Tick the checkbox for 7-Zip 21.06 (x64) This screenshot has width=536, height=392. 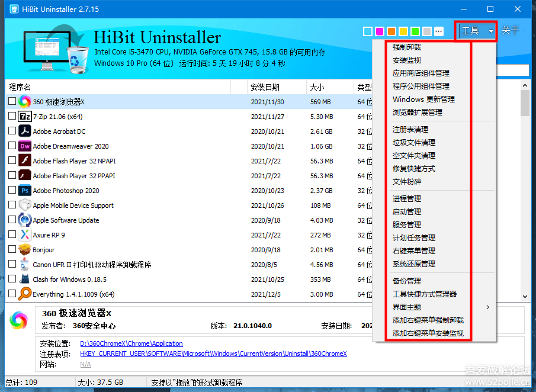[12, 116]
